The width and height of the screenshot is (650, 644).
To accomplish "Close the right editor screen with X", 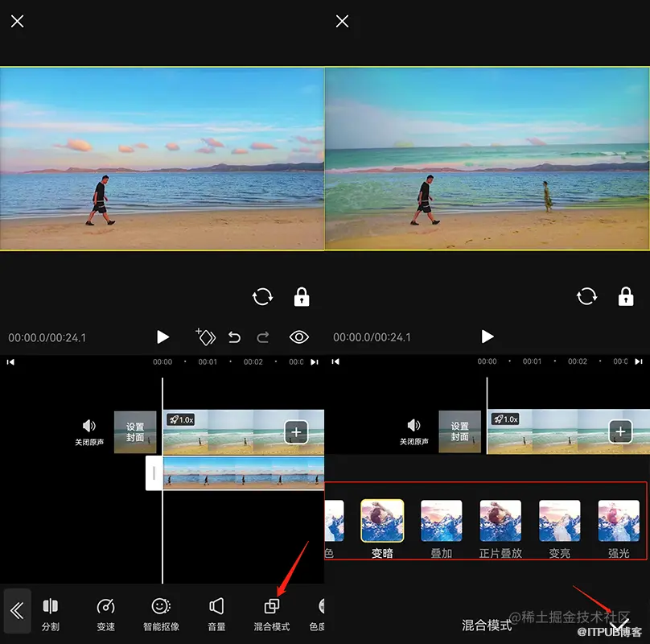I will (x=342, y=21).
